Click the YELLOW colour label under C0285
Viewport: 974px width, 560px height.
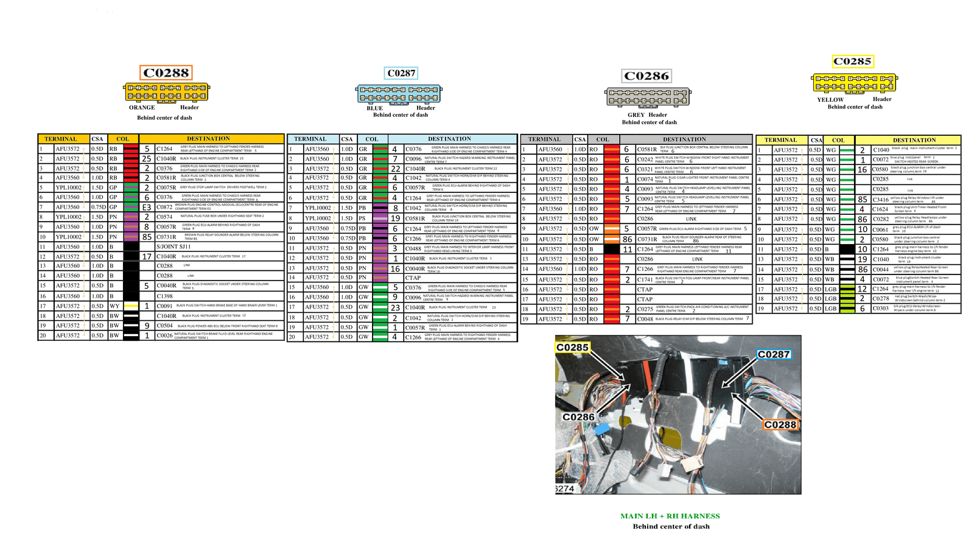pos(830,100)
